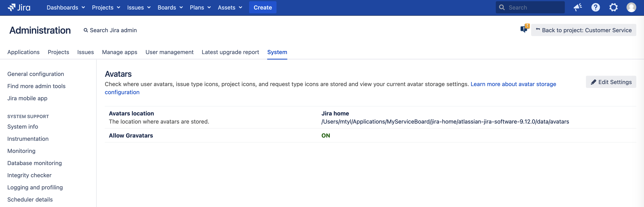Expand the Dashboards dropdown menu
This screenshot has width=644, height=207.
tap(66, 7)
